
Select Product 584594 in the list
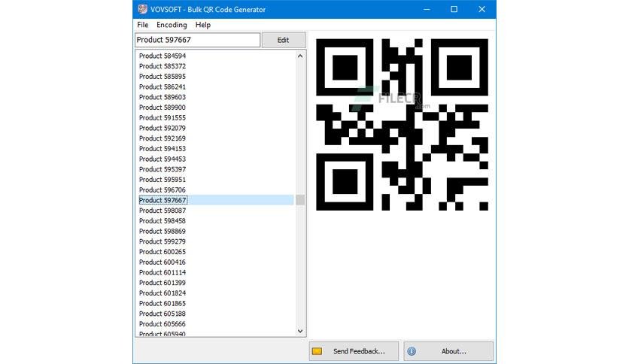163,56
